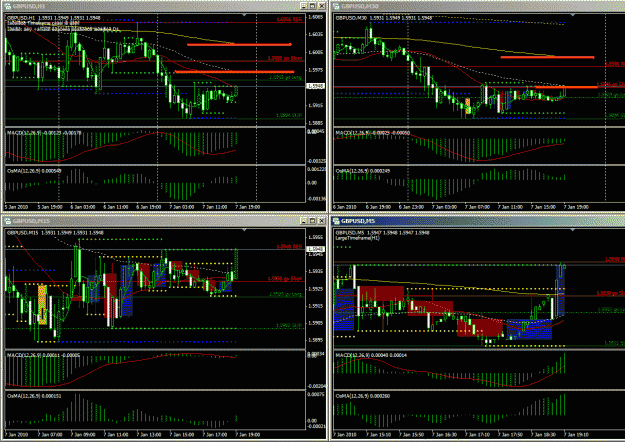The width and height of the screenshot is (625, 442).
Task: Click the GBPUSD,H1 window chart icon
Action: coord(8,6)
